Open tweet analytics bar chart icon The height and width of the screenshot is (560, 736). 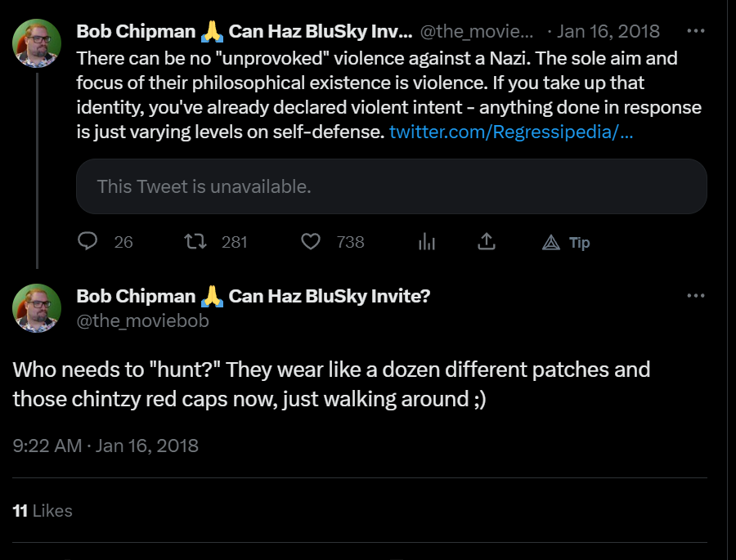pos(426,242)
